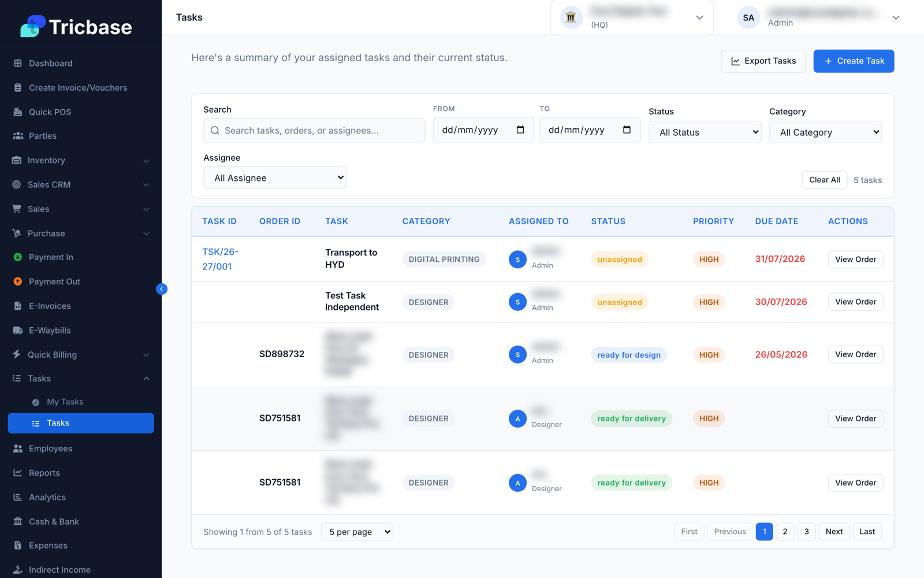This screenshot has height=578, width=924.
Task: View Order for Test Task Independent
Action: pos(855,302)
